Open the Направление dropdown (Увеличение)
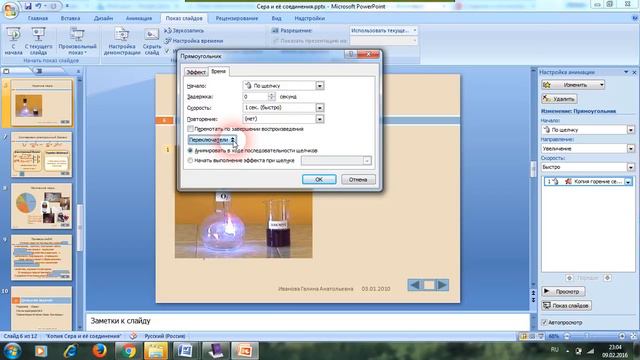This screenshot has height=360, width=640. click(x=631, y=149)
